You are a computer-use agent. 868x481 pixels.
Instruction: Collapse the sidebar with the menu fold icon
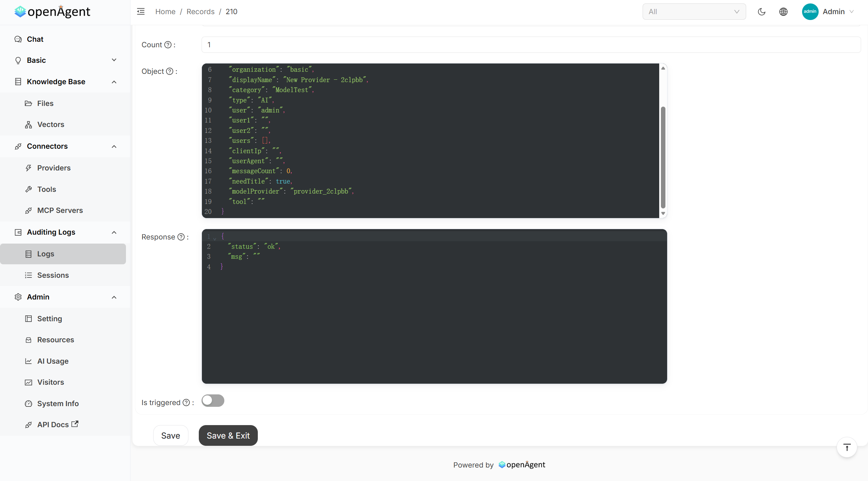tap(141, 12)
